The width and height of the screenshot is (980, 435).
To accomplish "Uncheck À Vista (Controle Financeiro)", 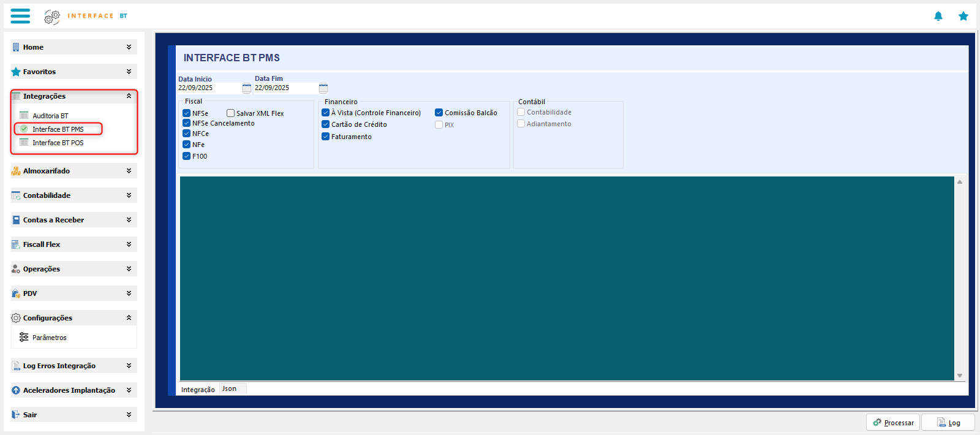I will 325,112.
